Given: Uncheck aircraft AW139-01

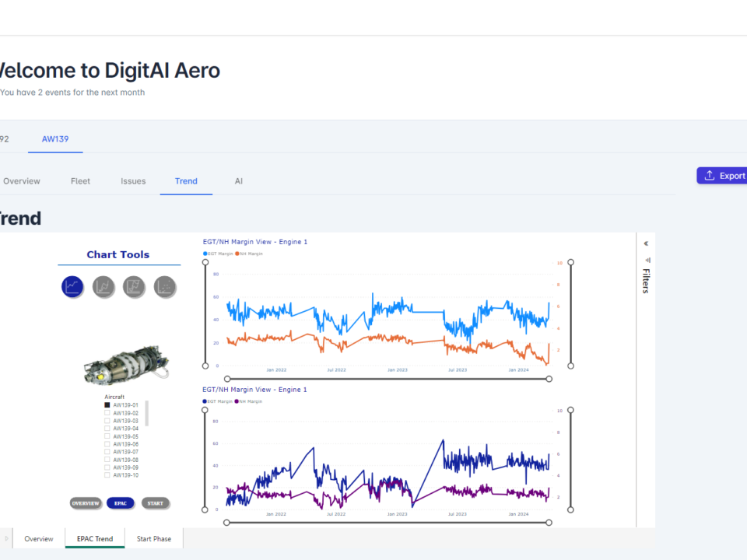Looking at the screenshot, I should pos(107,405).
